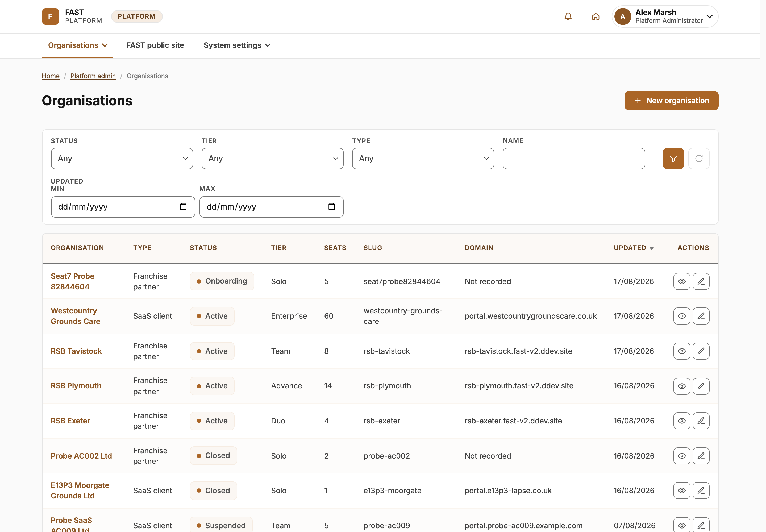The image size is (766, 532).
Task: Edit RSB Exeter organisation
Action: (701, 421)
